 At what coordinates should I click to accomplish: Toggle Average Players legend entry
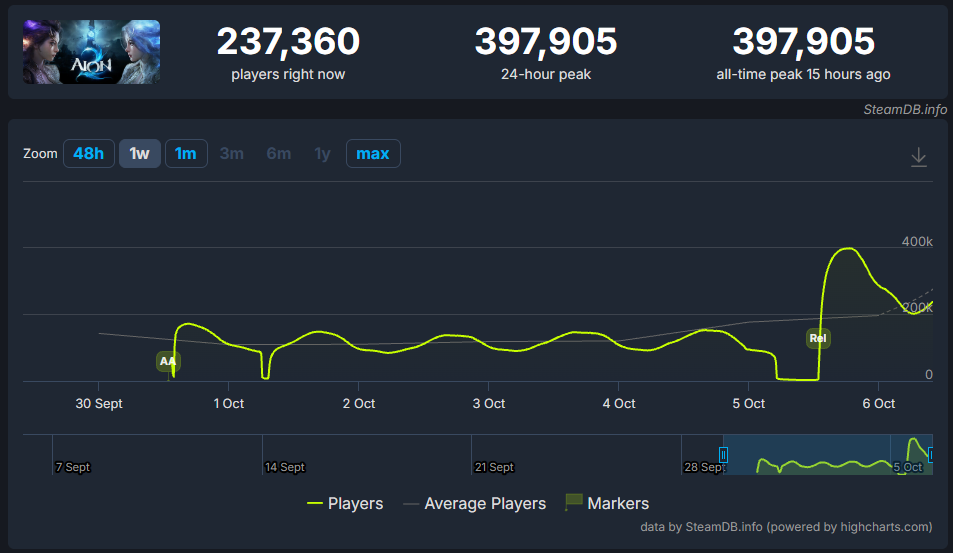pyautogui.click(x=475, y=503)
